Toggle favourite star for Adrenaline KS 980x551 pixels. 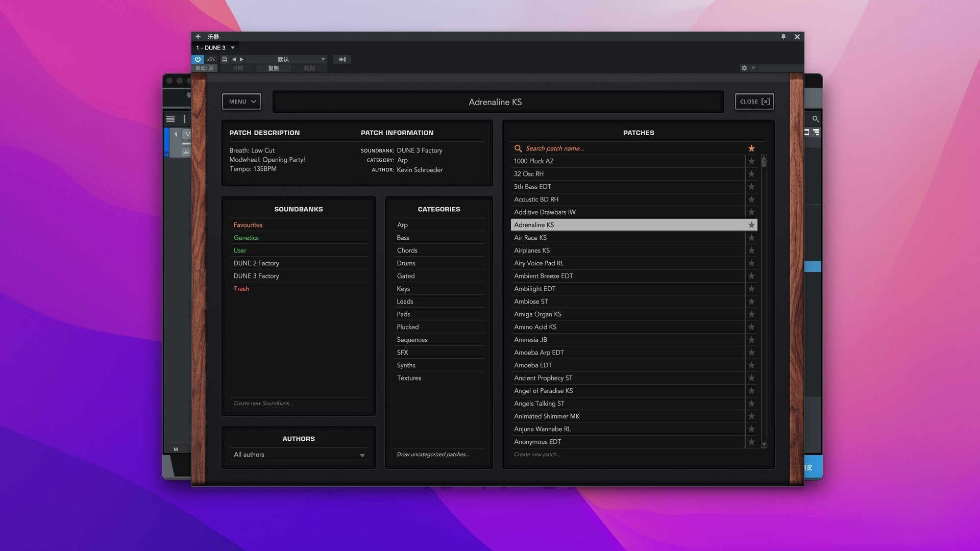click(751, 225)
